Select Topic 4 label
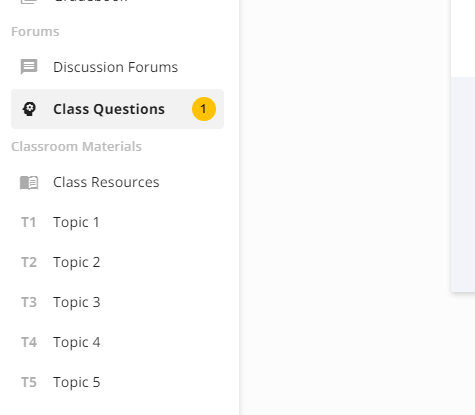Screen dimensions: 475x415 [x=77, y=343]
